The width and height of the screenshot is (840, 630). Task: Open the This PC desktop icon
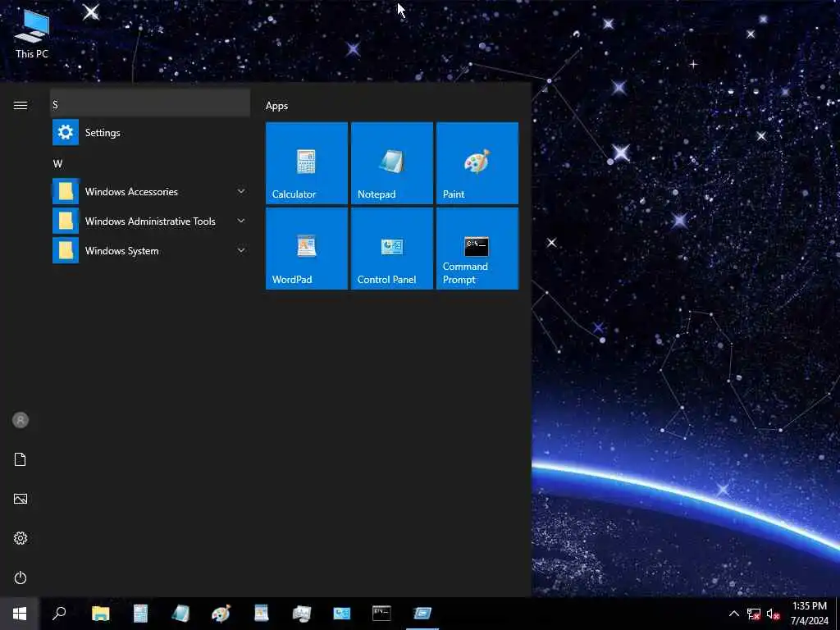pos(32,34)
